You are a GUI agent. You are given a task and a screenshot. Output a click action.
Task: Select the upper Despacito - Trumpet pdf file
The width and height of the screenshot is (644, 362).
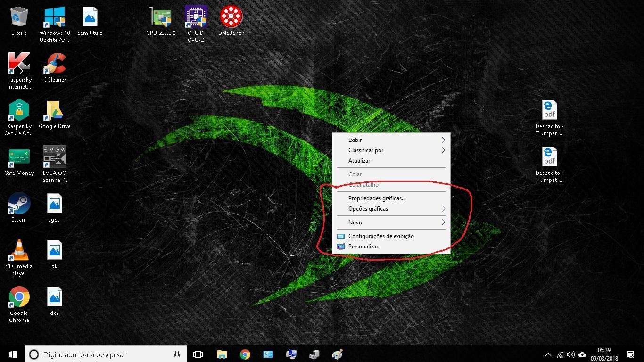point(549,117)
